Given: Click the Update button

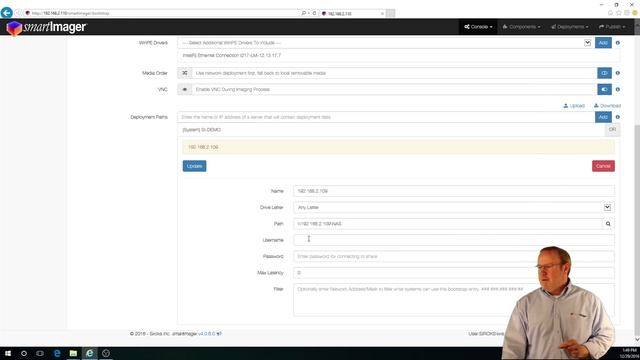Looking at the screenshot, I should pyautogui.click(x=194, y=166).
